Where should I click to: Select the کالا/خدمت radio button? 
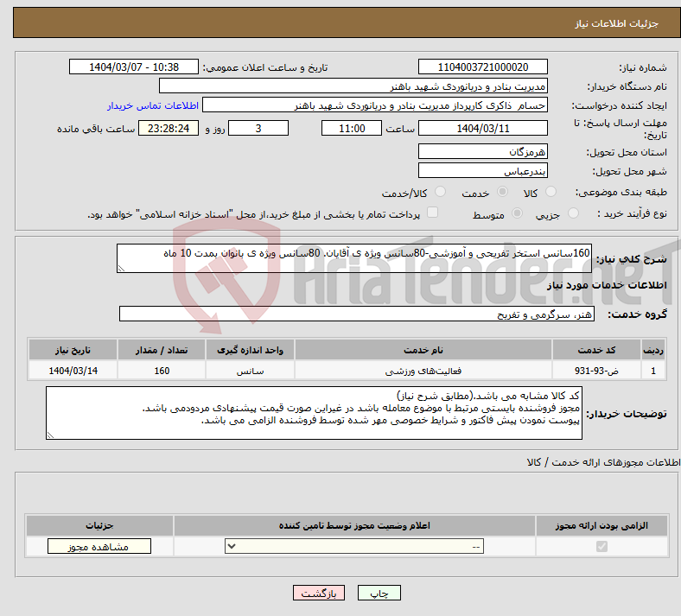[x=440, y=192]
